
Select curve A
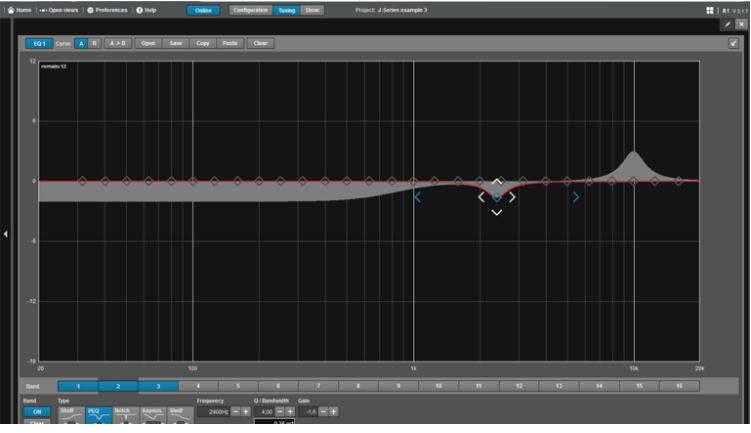pos(82,43)
